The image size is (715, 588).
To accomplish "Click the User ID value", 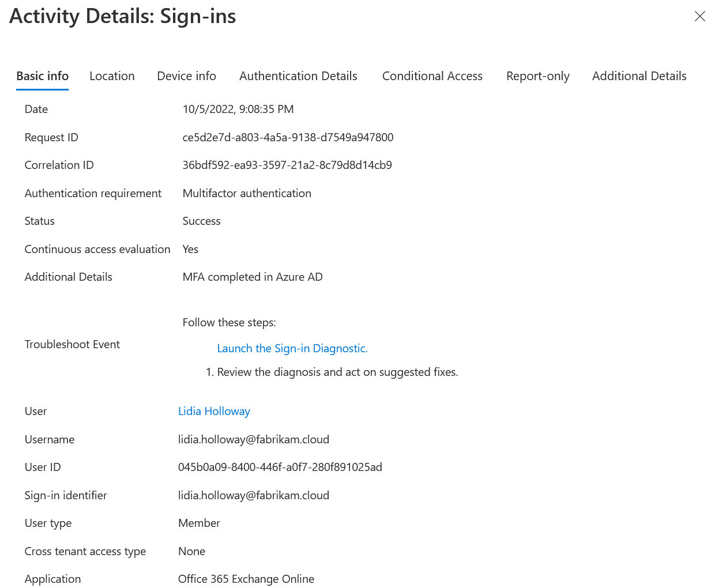I will [280, 467].
